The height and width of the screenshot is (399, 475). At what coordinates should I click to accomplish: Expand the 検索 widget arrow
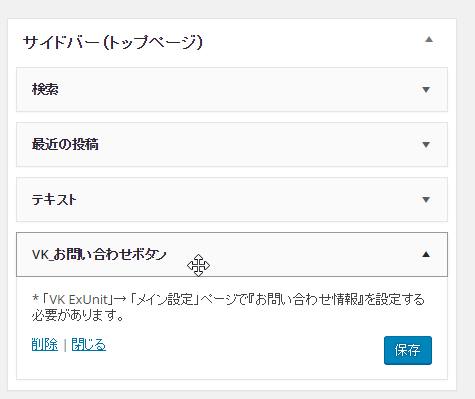(x=426, y=90)
